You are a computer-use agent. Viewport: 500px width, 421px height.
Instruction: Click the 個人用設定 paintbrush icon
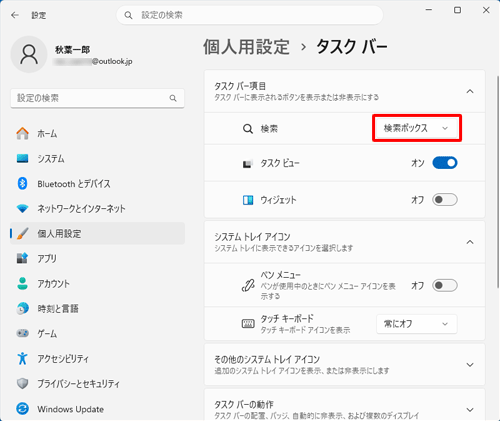[22, 234]
